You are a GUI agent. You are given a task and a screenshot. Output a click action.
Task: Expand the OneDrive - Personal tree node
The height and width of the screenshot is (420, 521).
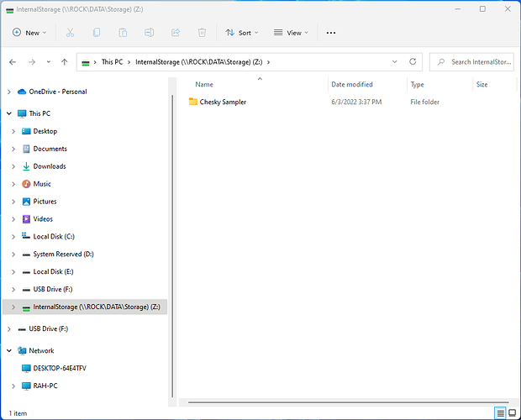[x=9, y=92]
